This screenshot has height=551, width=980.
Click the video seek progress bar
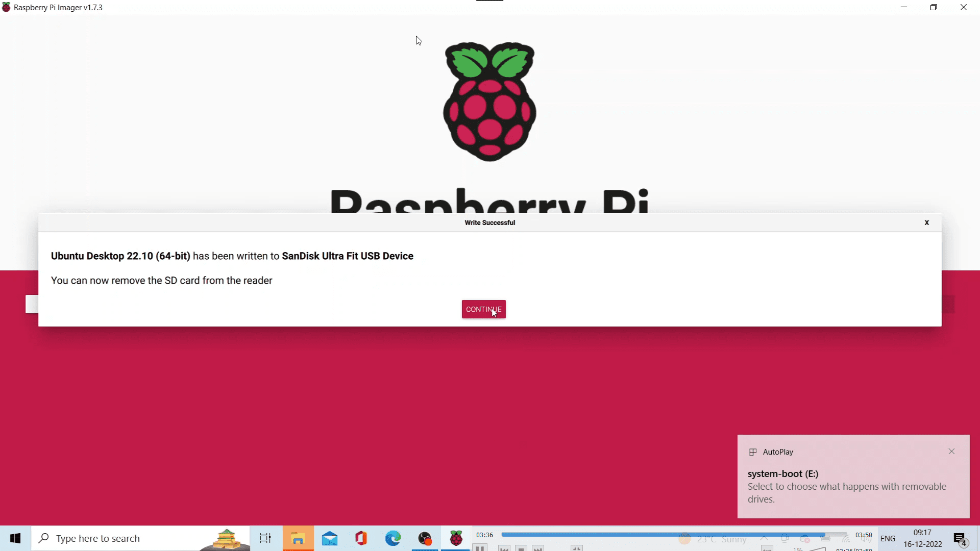coord(674,535)
